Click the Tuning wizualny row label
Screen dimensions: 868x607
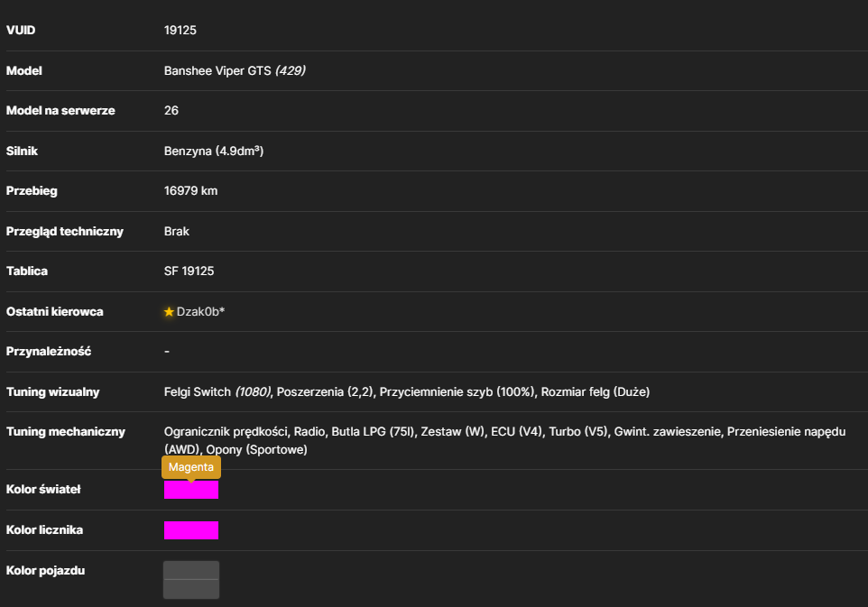(x=52, y=391)
